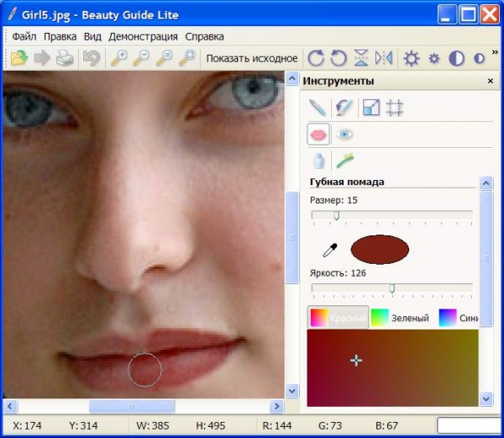Click the dark red lipstick color swatch

coord(379,250)
